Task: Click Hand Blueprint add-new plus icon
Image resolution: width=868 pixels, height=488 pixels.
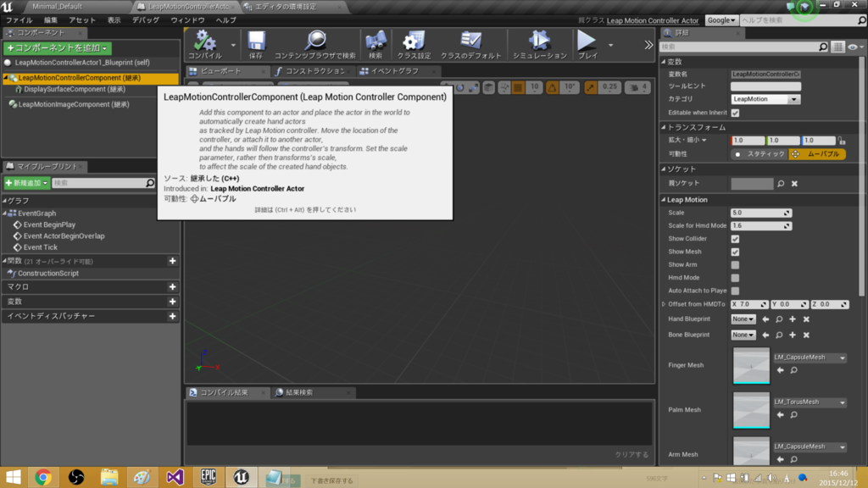Action: tap(793, 319)
